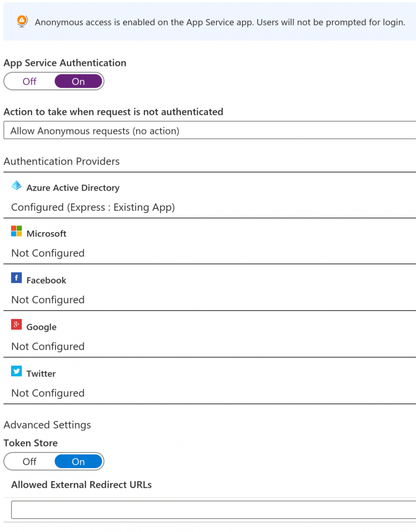
Task: Click Configured (Express : Existing App) status
Action: [x=93, y=207]
